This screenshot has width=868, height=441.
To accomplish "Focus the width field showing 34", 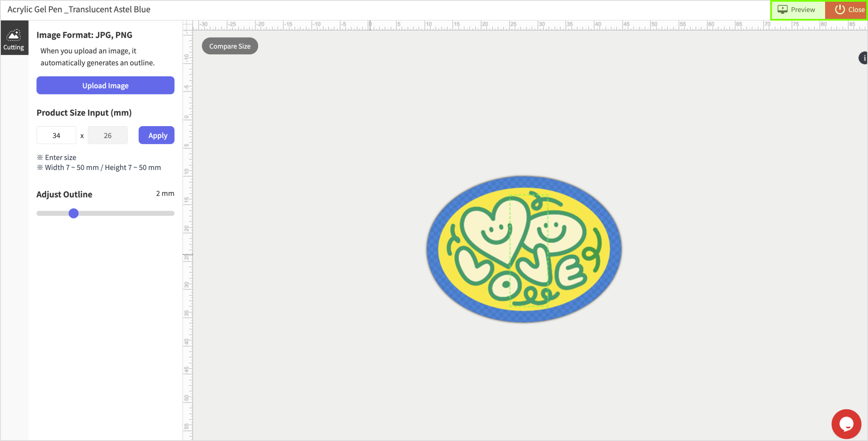I will (56, 136).
